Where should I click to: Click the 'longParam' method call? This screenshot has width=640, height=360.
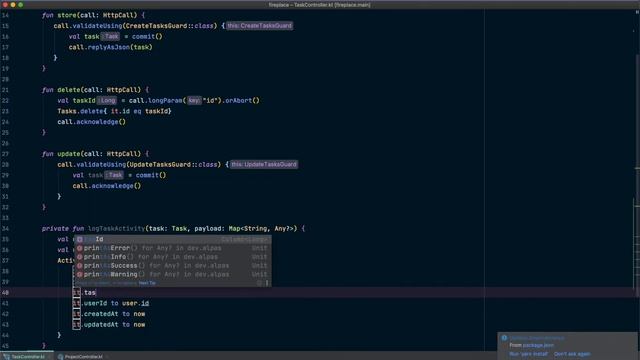pos(165,100)
